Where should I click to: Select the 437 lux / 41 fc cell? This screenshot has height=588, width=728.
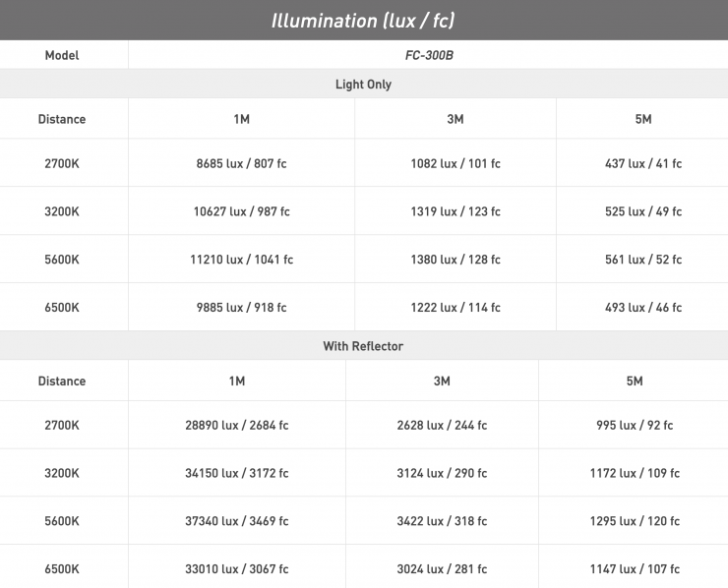[643, 163]
